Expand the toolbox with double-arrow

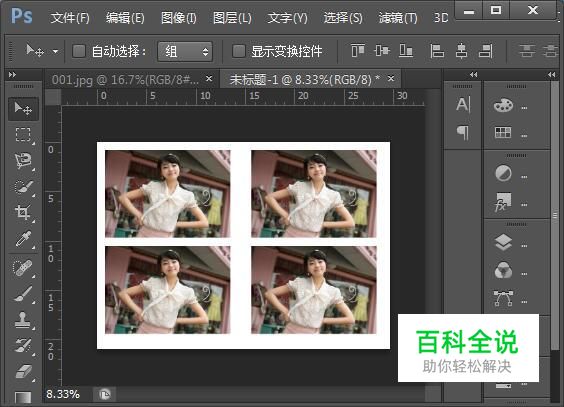[x=12, y=74]
